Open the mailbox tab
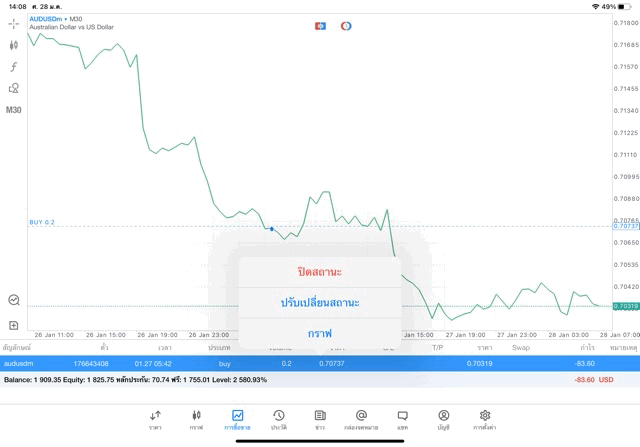640x447 pixels. (x=361, y=419)
